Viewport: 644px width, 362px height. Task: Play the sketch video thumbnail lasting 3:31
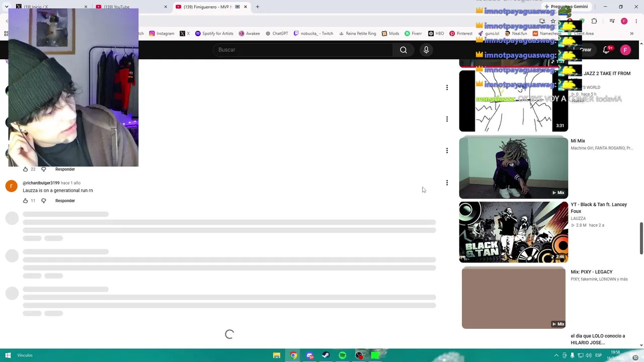pyautogui.click(x=514, y=101)
